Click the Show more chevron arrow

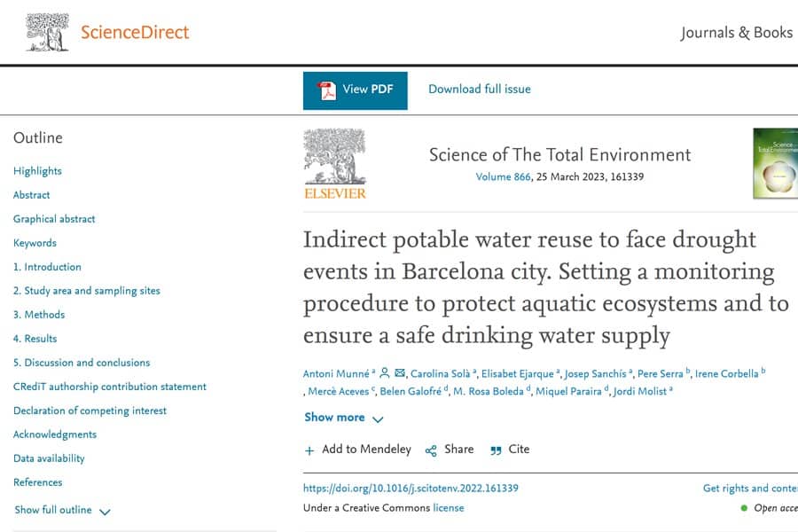[378, 419]
